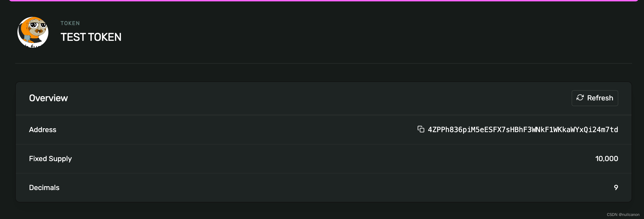Click the Overview heading

[x=48, y=98]
